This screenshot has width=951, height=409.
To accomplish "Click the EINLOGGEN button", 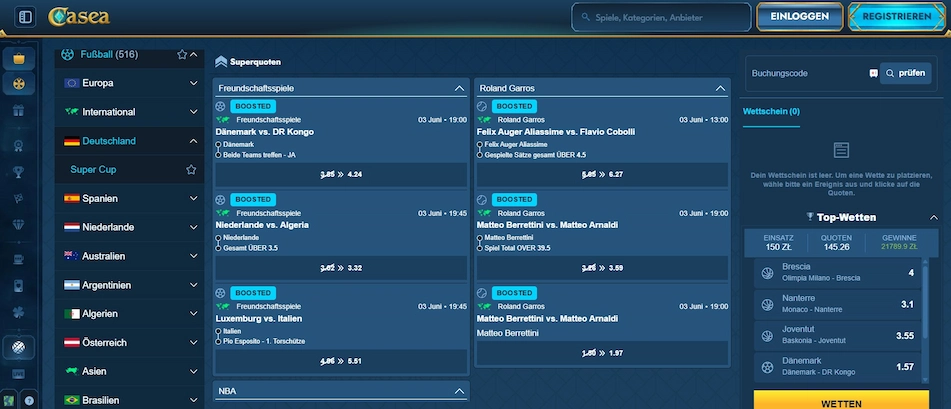I will point(799,17).
